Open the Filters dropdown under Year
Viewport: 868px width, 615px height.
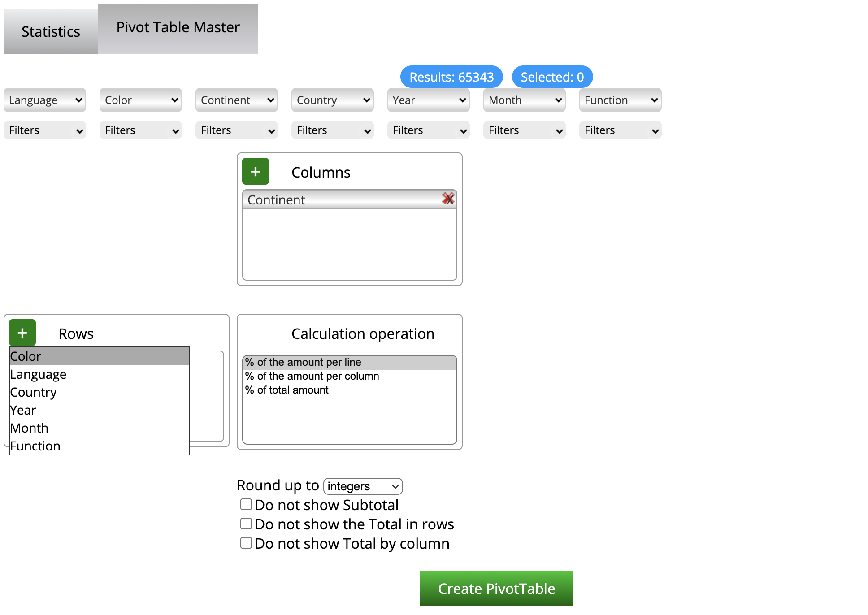point(429,130)
